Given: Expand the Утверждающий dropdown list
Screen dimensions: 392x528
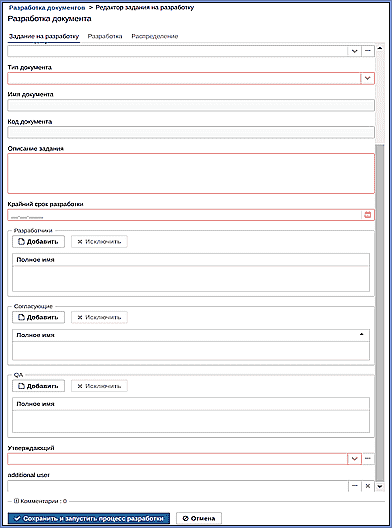Looking at the screenshot, I should pos(354,459).
